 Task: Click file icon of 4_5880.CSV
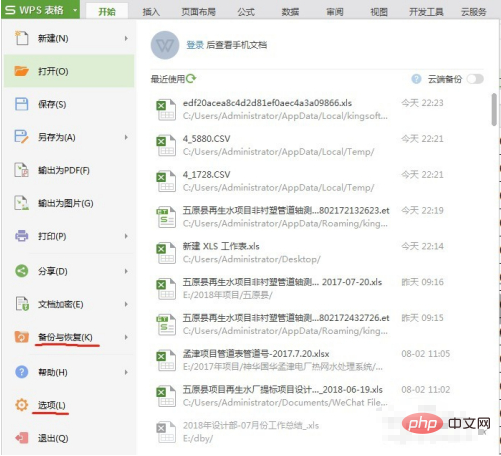click(x=166, y=145)
